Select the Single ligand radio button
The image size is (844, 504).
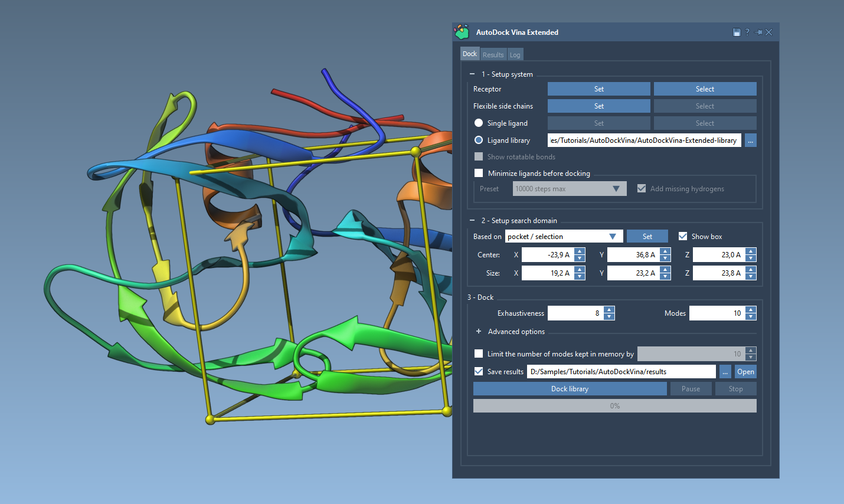(x=479, y=123)
